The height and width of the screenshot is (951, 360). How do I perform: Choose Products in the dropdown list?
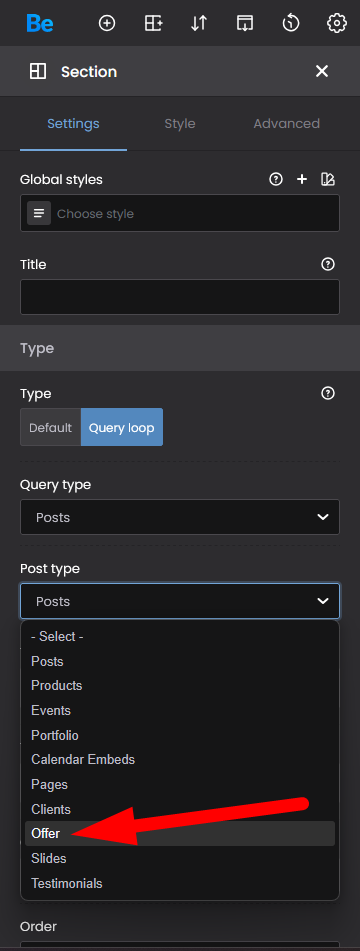[x=180, y=685]
